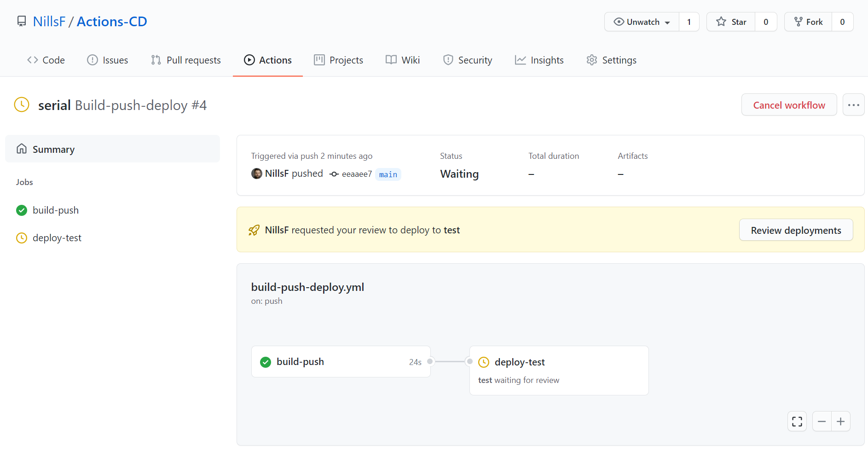The height and width of the screenshot is (452, 868).
Task: Open the kebab menu beside Cancel workflow
Action: (x=854, y=104)
